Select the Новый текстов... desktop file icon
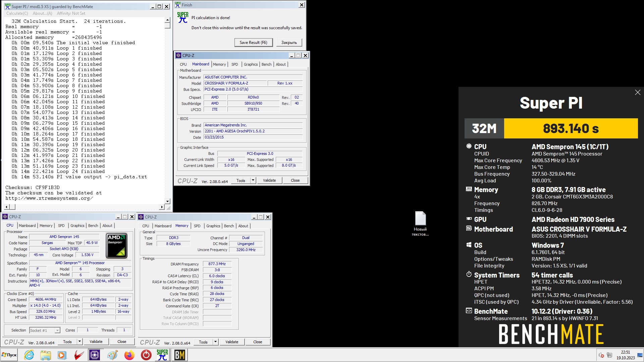The width and height of the screenshot is (644, 362). pos(420,224)
